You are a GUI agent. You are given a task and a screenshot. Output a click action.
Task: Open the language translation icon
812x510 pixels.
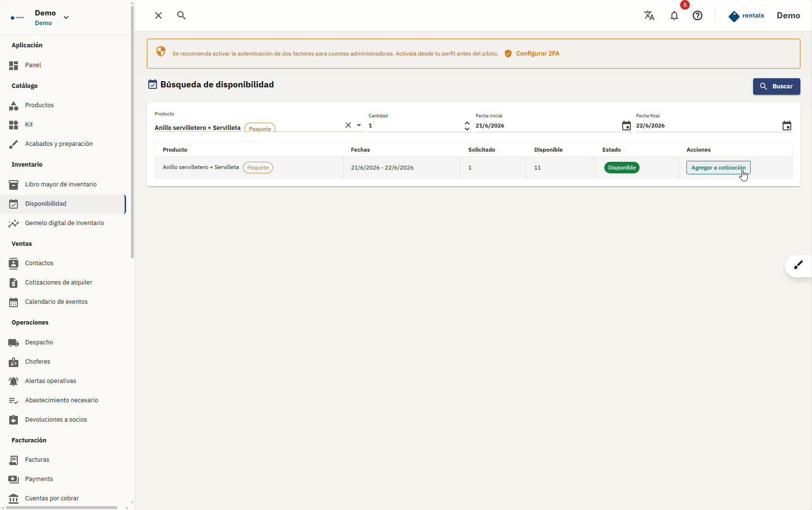tap(649, 15)
